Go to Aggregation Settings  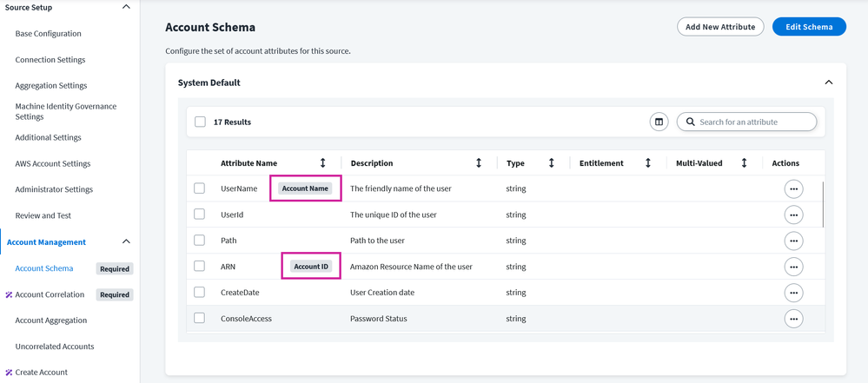pos(51,86)
